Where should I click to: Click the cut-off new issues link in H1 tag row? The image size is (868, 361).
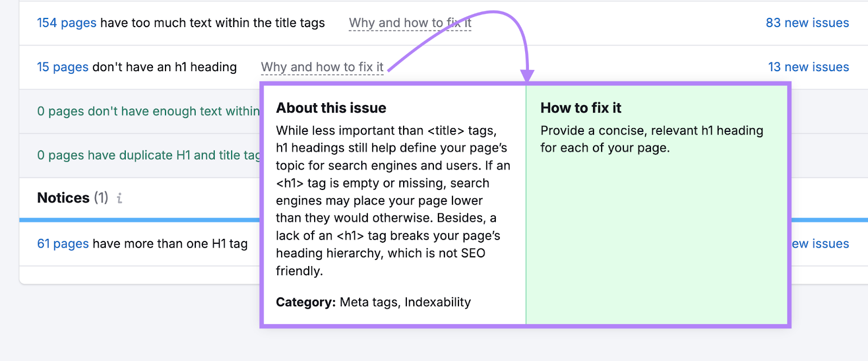(820, 244)
